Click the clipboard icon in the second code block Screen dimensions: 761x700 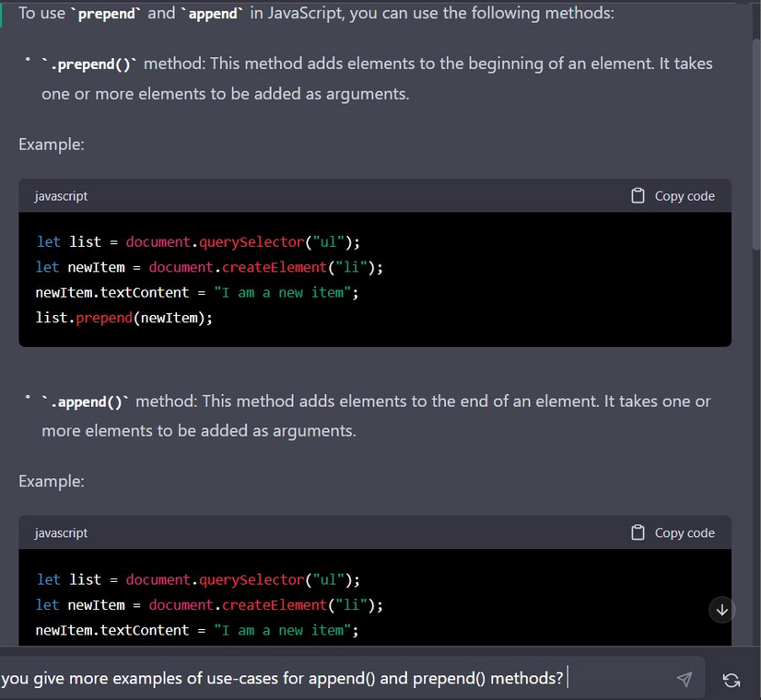(638, 532)
